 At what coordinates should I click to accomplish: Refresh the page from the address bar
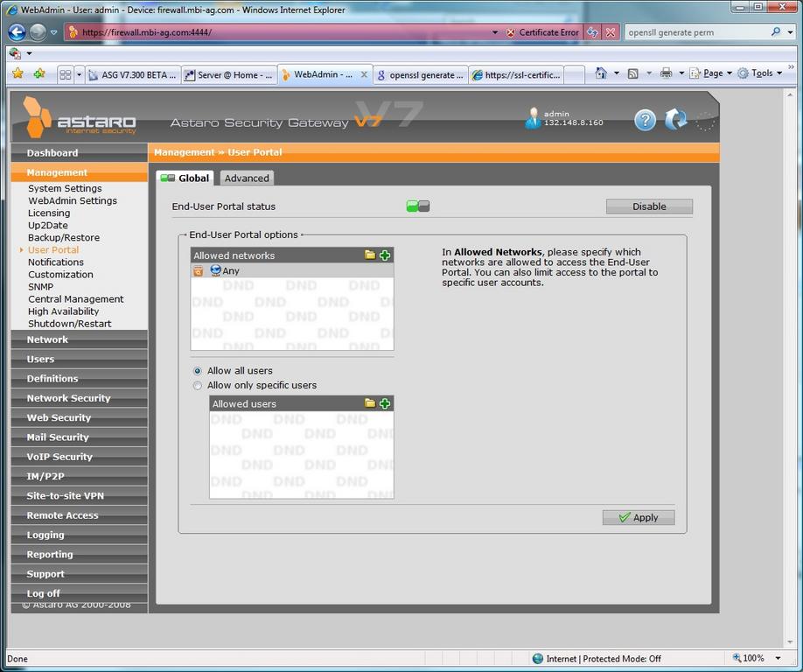(x=592, y=32)
